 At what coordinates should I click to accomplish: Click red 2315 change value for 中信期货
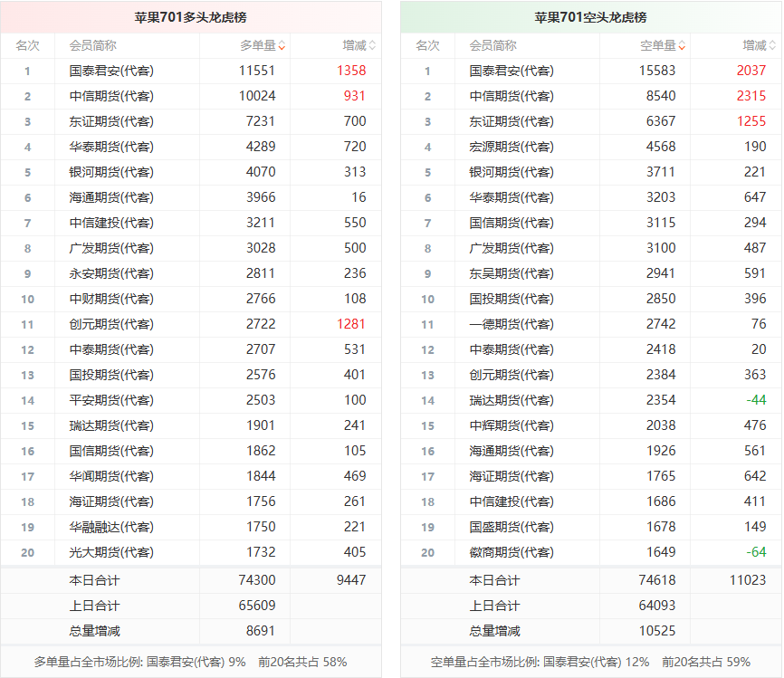pos(751,96)
